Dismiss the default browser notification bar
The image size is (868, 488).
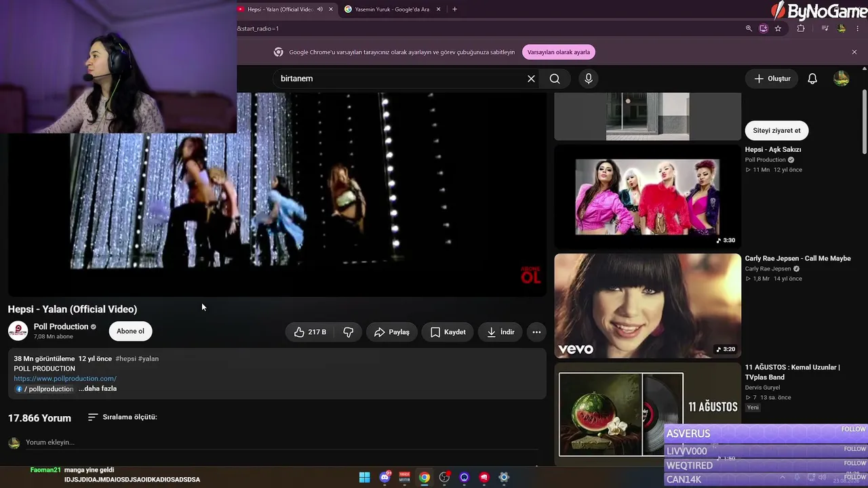(x=854, y=52)
